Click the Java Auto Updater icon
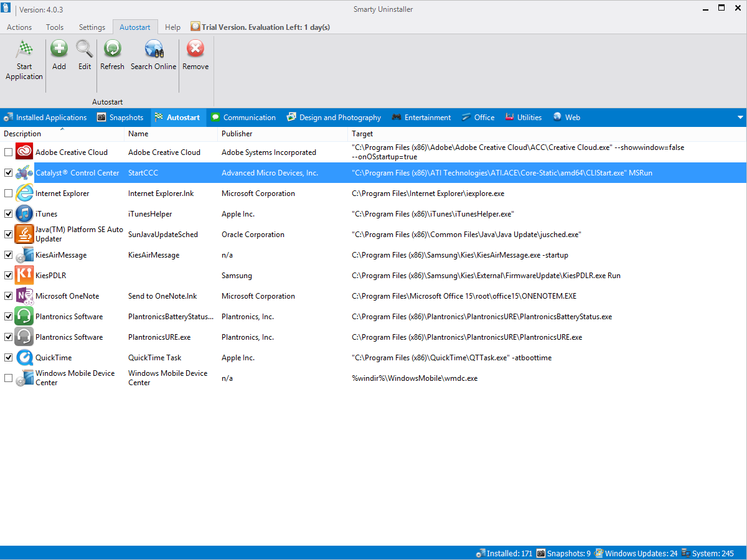Screen dimensions: 747x560 (24, 235)
